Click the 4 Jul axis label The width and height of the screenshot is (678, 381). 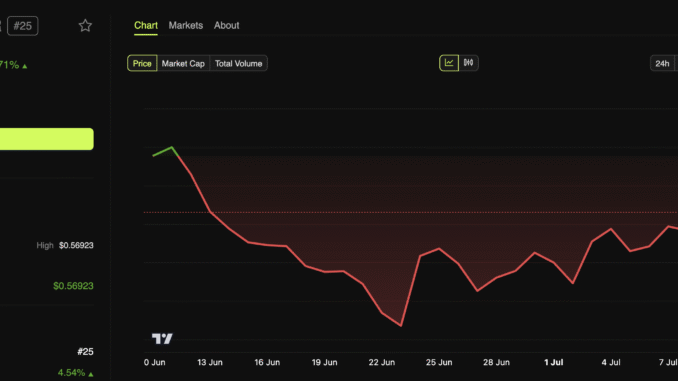[611, 362]
